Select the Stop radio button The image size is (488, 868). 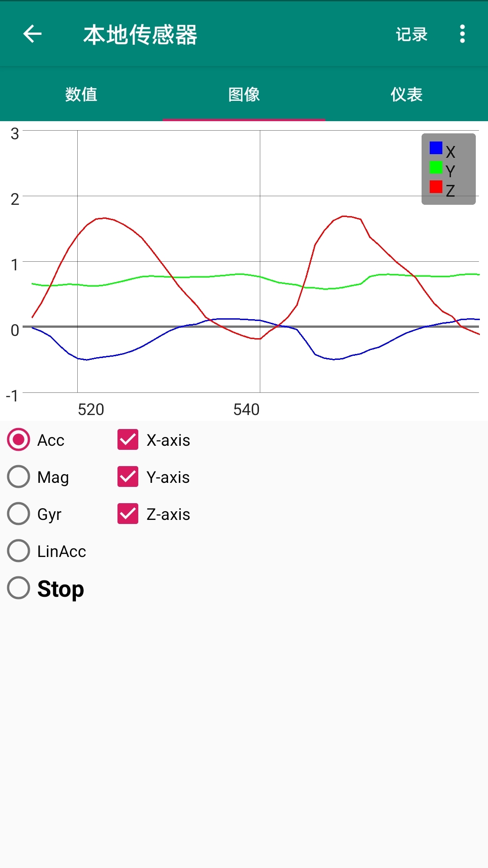pyautogui.click(x=19, y=588)
